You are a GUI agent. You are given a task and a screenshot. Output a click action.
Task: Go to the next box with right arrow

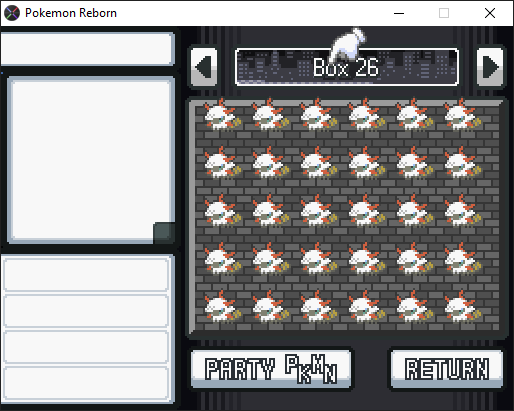click(490, 67)
